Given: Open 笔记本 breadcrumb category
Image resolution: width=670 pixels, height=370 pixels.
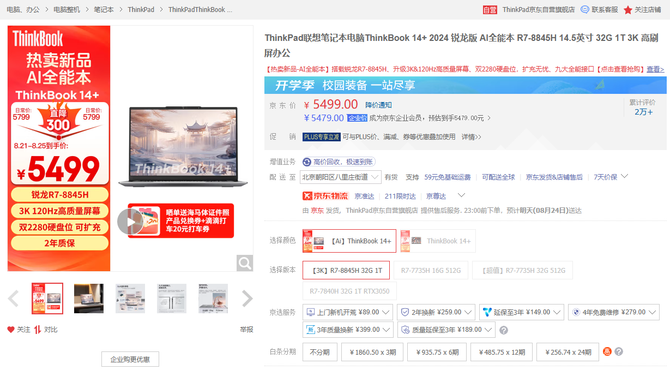Looking at the screenshot, I should [104, 9].
